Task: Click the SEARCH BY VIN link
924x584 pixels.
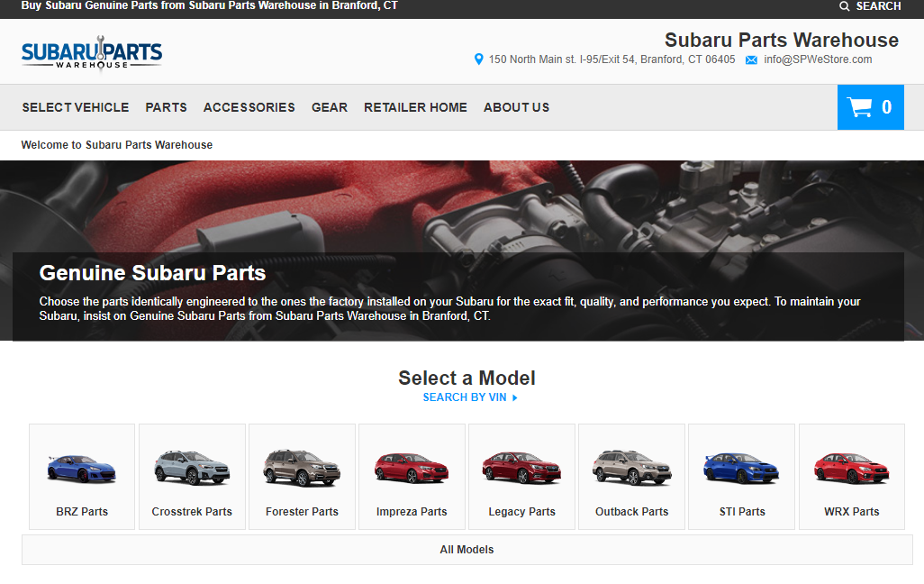Action: 467,397
